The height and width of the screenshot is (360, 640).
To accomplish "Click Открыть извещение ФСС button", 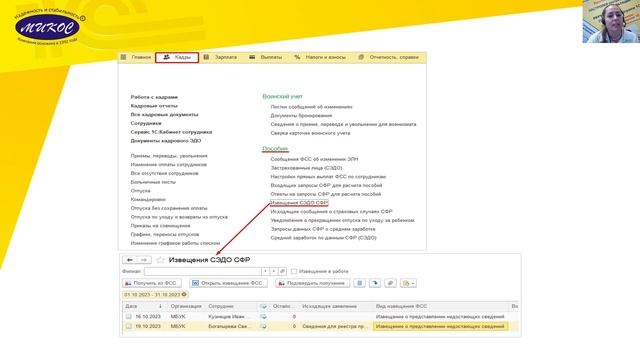I will click(228, 283).
